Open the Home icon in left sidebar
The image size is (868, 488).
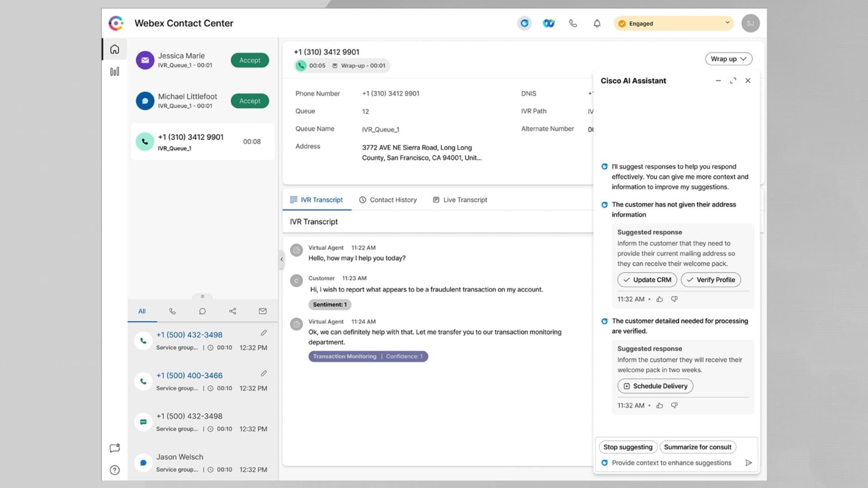[x=114, y=49]
